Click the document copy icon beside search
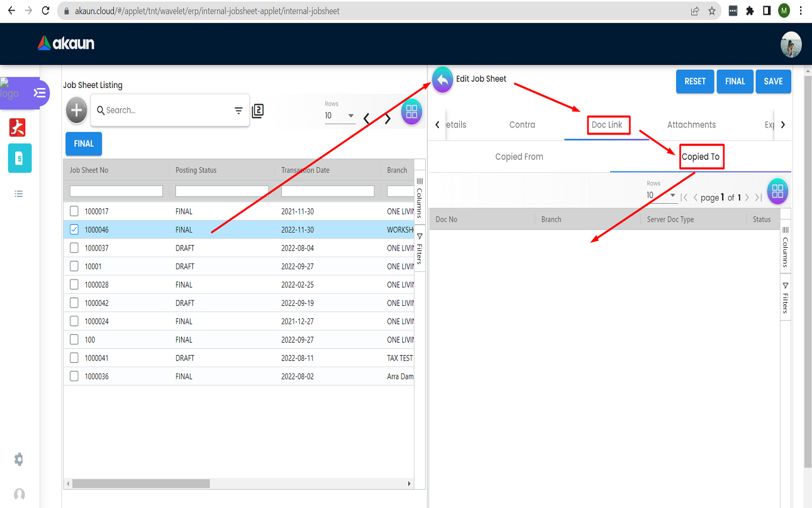 [258, 111]
